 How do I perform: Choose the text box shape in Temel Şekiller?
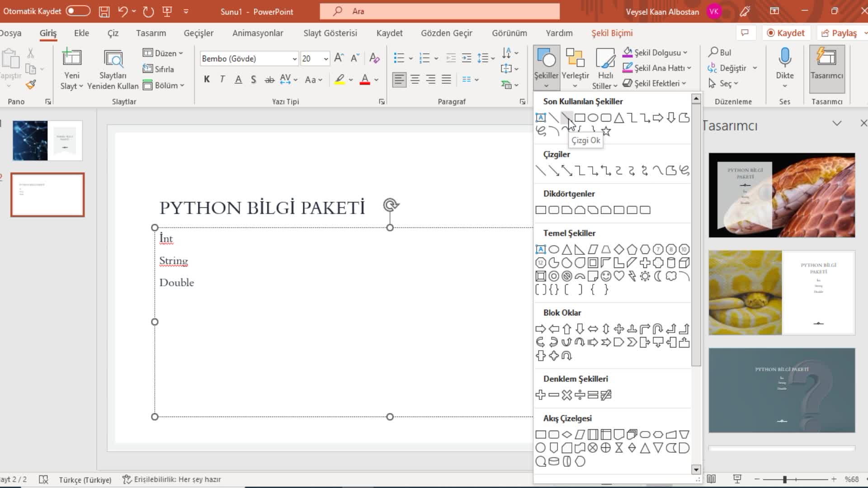541,249
